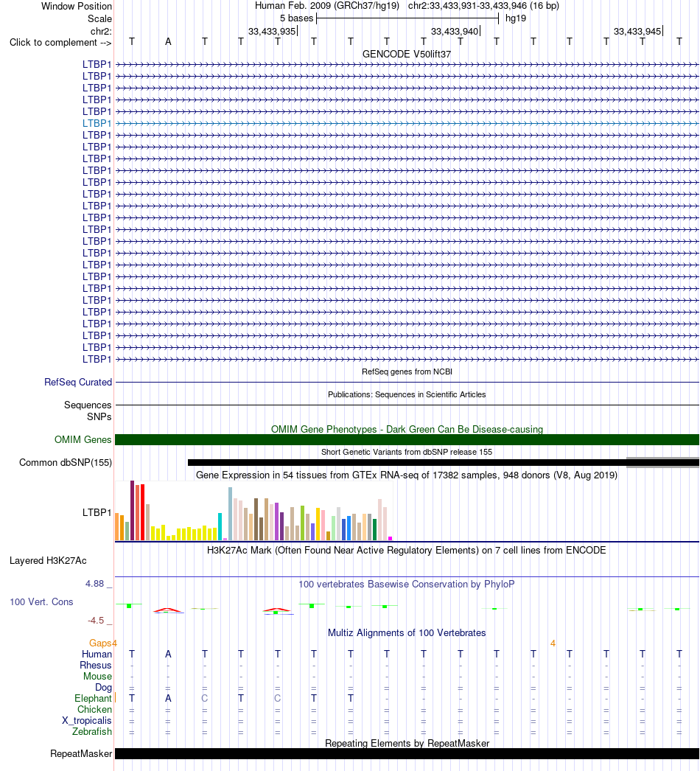This screenshot has height=771, width=700.
Task: Click '100 vertebrates Basewise Conservation by PhyloP' title
Action: [x=407, y=585]
